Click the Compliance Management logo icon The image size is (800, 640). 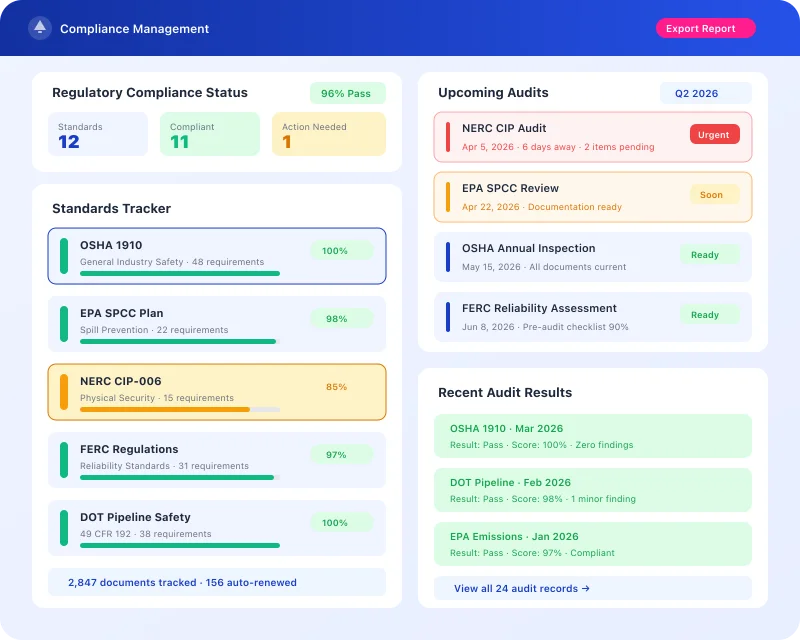click(39, 28)
